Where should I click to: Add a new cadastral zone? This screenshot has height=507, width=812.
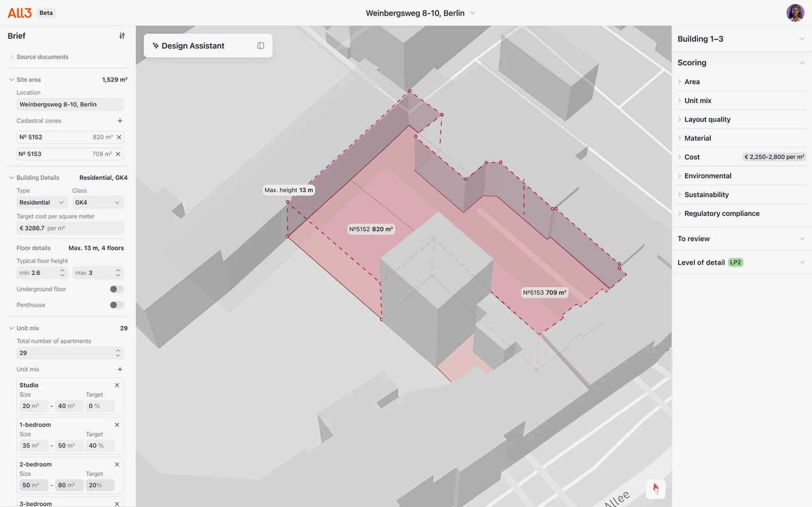pos(120,121)
